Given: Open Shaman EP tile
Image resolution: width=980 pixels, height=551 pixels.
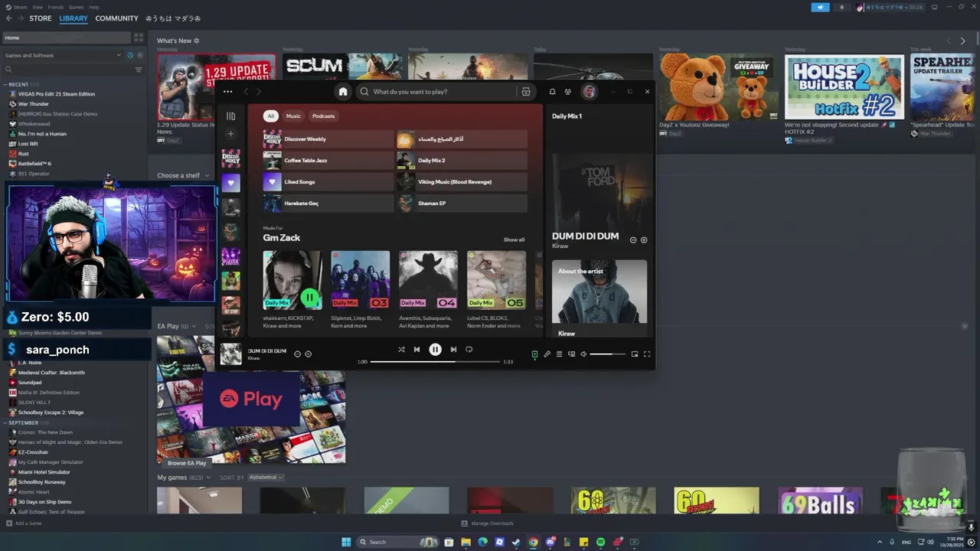Looking at the screenshot, I should (x=462, y=204).
